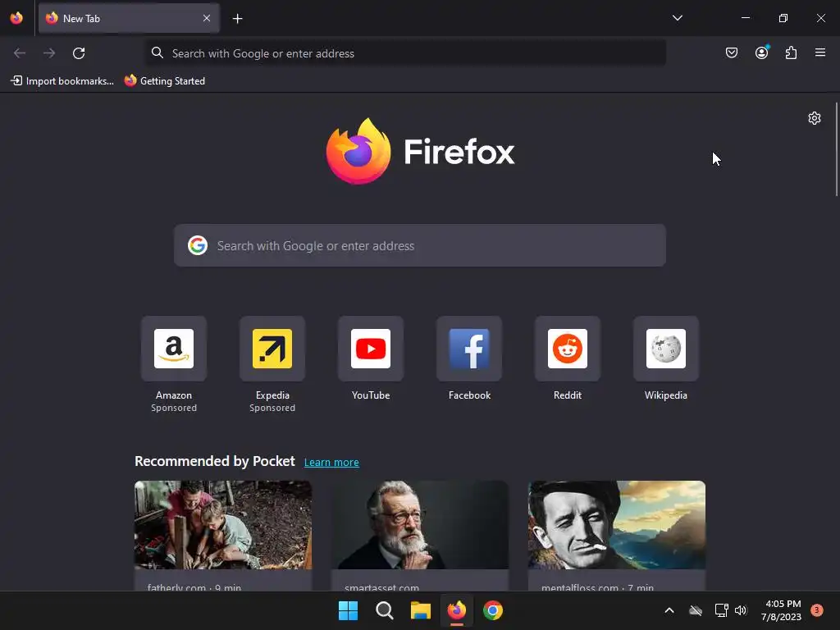Go back with the back arrow
Viewport: 840px width, 630px height.
(20, 53)
